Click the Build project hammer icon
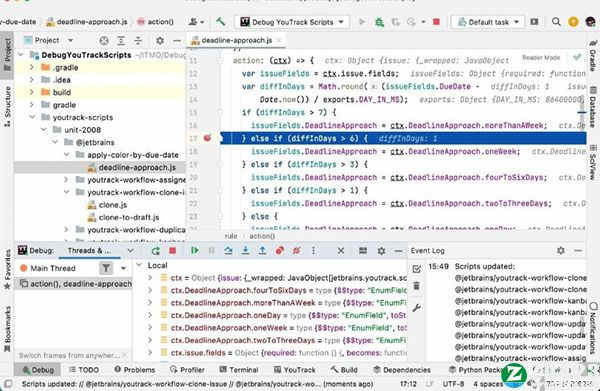 (x=221, y=22)
